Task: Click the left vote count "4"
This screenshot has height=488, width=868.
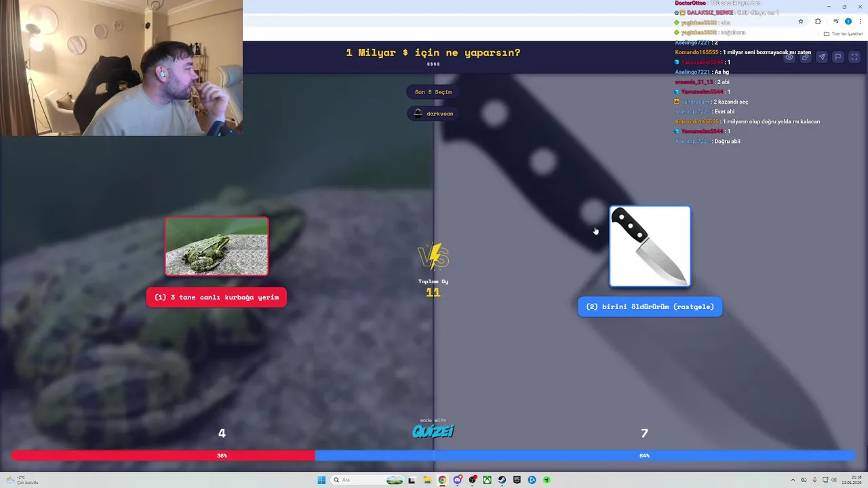Action: (x=222, y=433)
